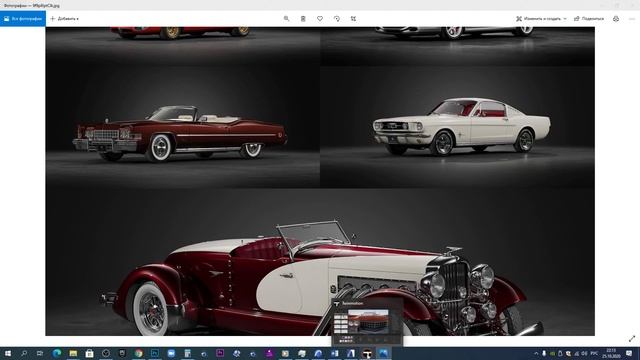This screenshot has height=360, width=640.
Task: Launch Google Chrome from taskbar
Action: 139,353
